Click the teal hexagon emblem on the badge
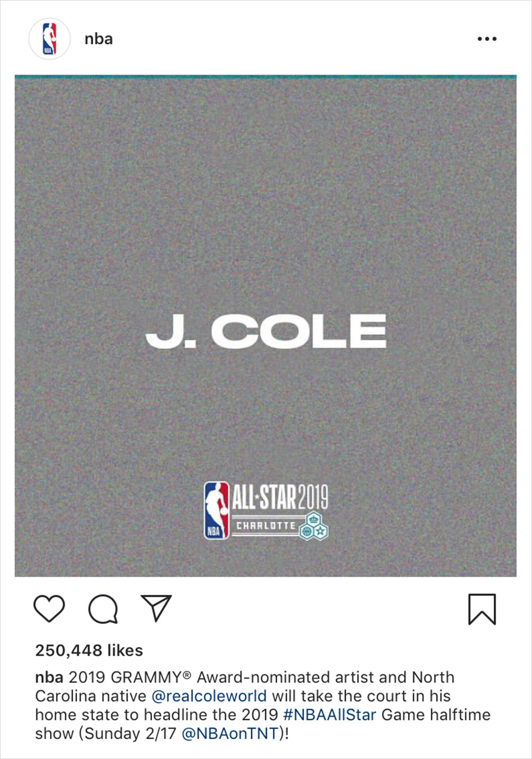The height and width of the screenshot is (759, 532). (313, 526)
